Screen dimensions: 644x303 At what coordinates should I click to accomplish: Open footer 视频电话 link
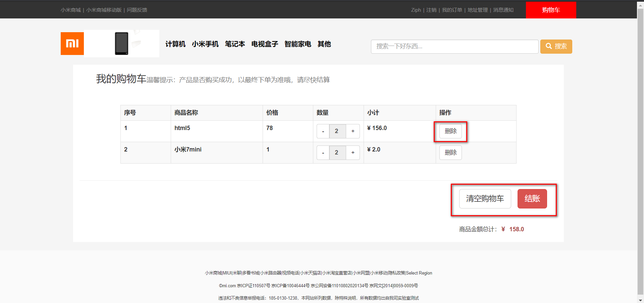(x=290, y=273)
